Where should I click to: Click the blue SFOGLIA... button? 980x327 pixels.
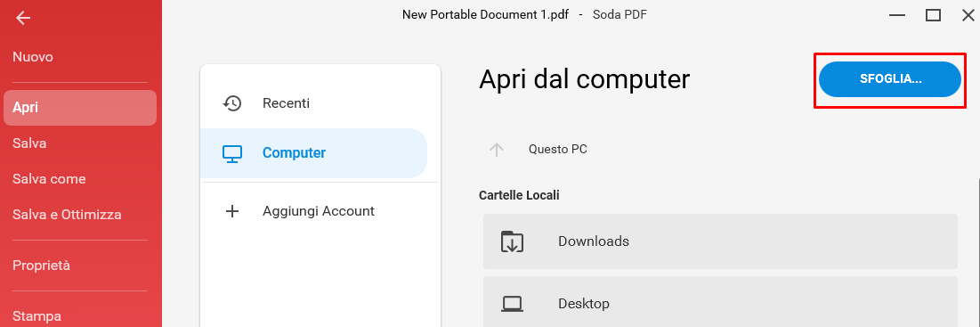(x=889, y=79)
